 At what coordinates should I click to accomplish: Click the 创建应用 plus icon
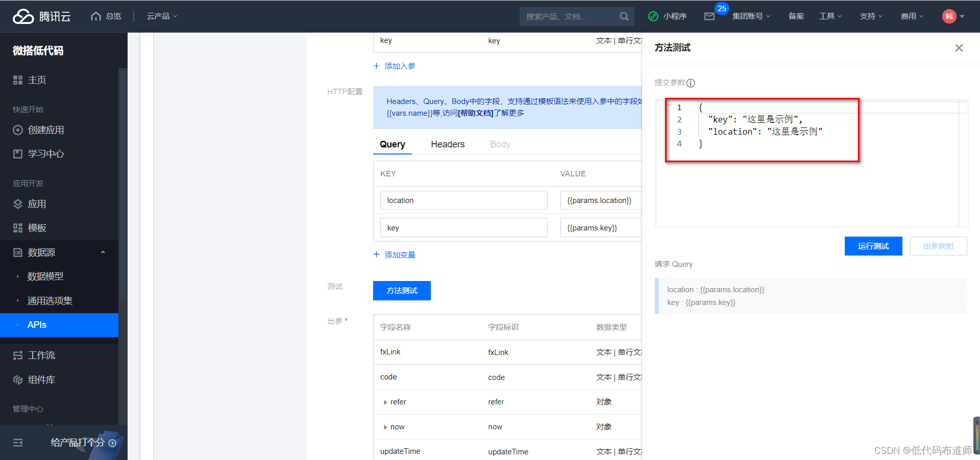point(18,130)
